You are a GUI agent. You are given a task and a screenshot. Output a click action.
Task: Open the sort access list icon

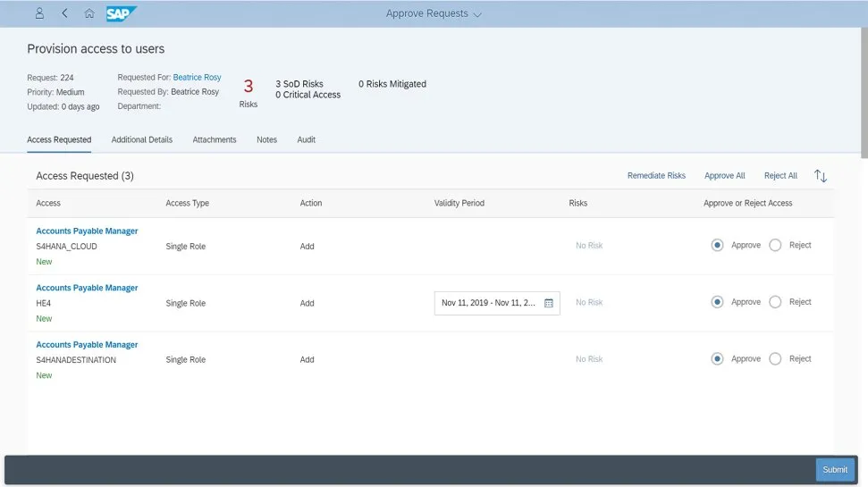(821, 176)
